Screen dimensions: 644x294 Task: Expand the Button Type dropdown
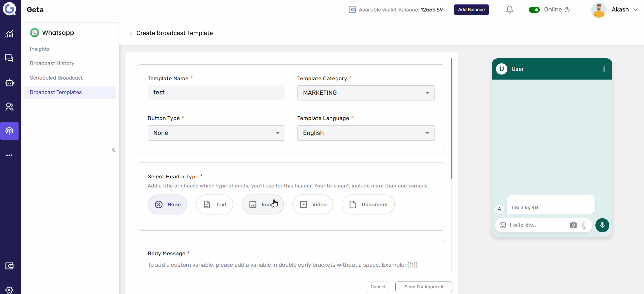(x=216, y=133)
